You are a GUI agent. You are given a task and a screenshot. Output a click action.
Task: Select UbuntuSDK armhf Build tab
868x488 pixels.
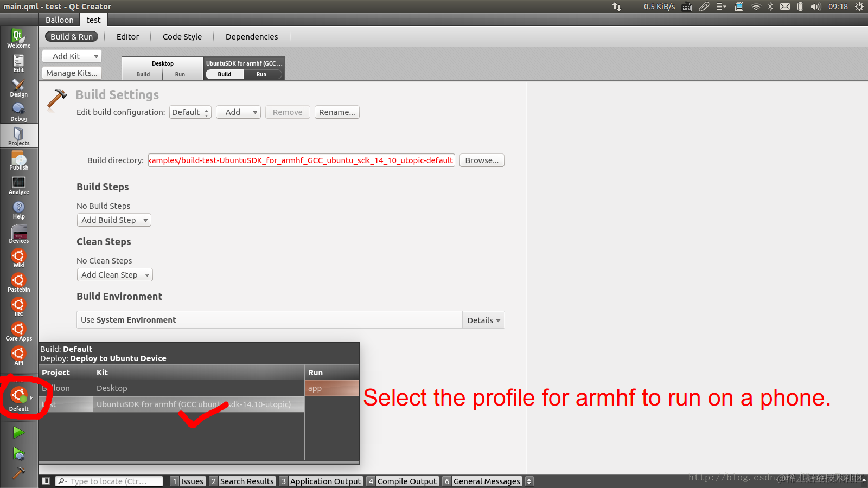225,74
